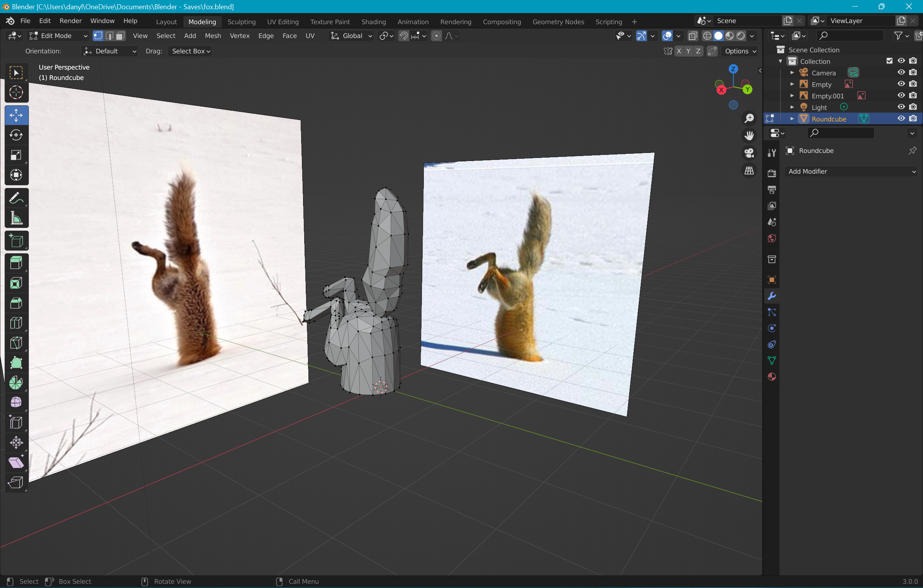Screen dimensions: 923x588
Task: Click the zoom viewport magnifier icon
Action: point(749,118)
